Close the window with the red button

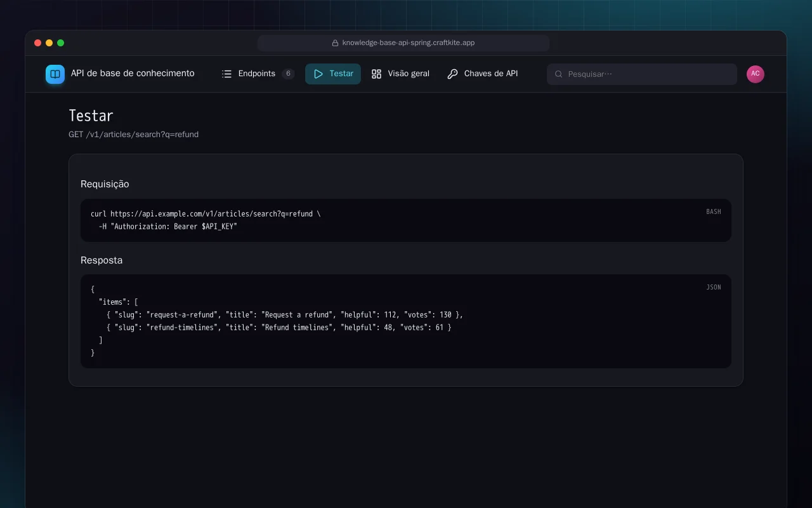pyautogui.click(x=38, y=43)
